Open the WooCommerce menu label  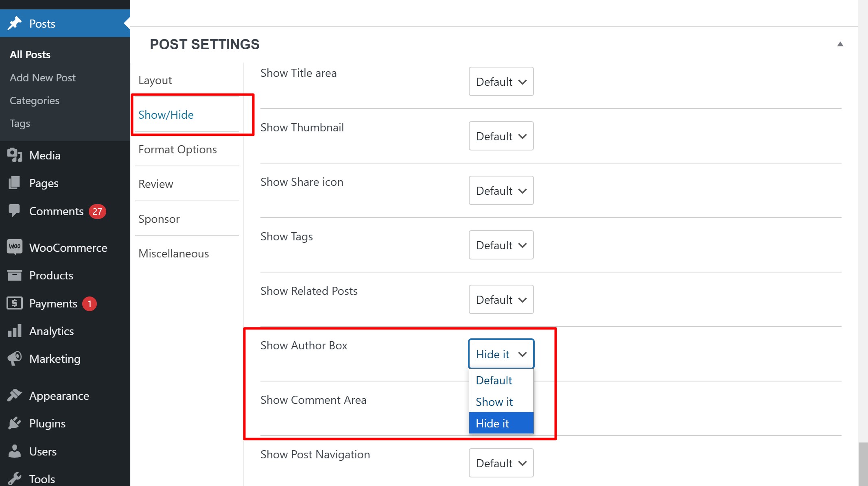click(x=68, y=248)
